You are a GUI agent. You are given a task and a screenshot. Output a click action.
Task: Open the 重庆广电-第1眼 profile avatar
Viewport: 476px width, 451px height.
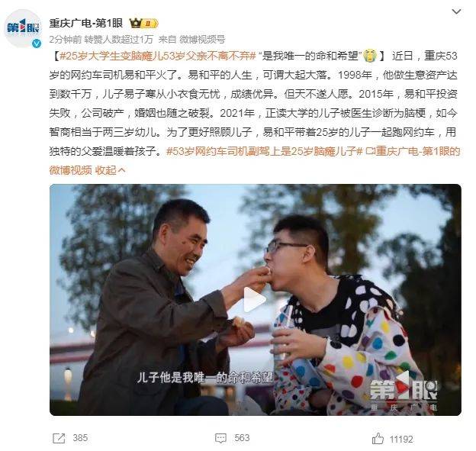(23, 28)
